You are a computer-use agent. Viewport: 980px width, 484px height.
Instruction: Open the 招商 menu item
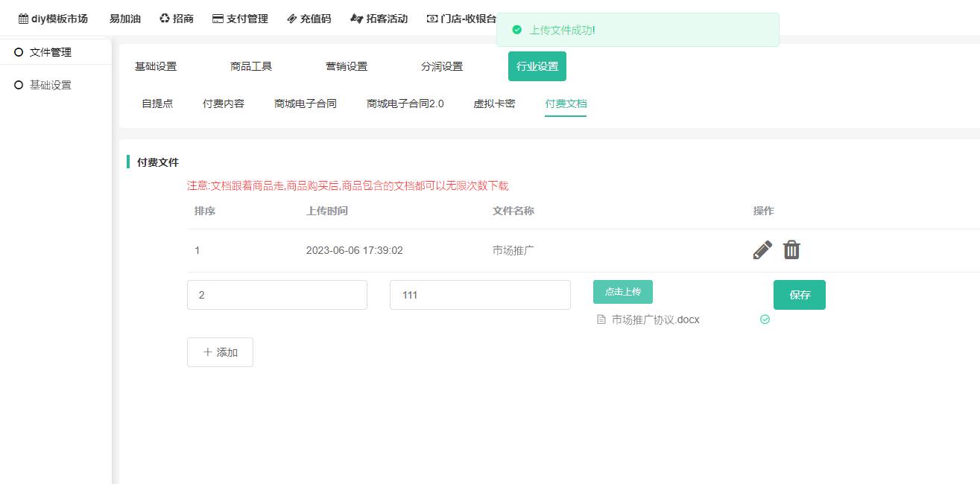pyautogui.click(x=177, y=19)
